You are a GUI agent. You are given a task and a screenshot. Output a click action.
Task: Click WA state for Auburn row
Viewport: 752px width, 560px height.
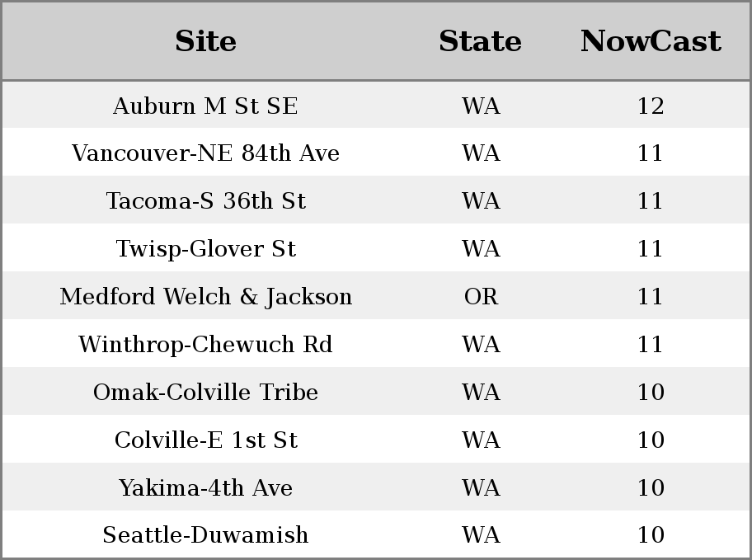(x=481, y=106)
